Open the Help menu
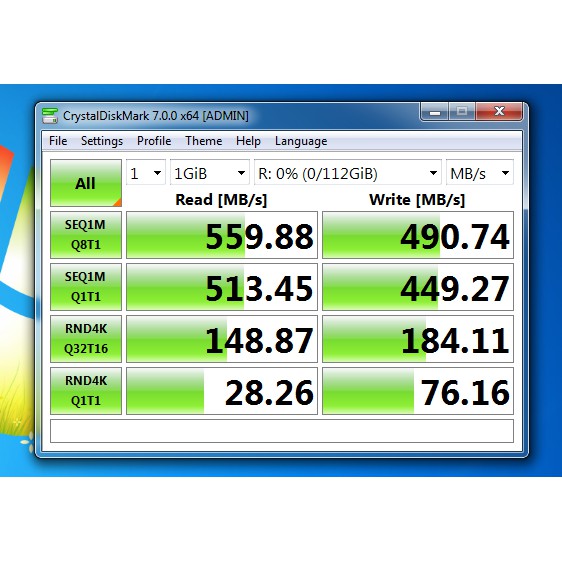The height and width of the screenshot is (562, 562). click(248, 141)
